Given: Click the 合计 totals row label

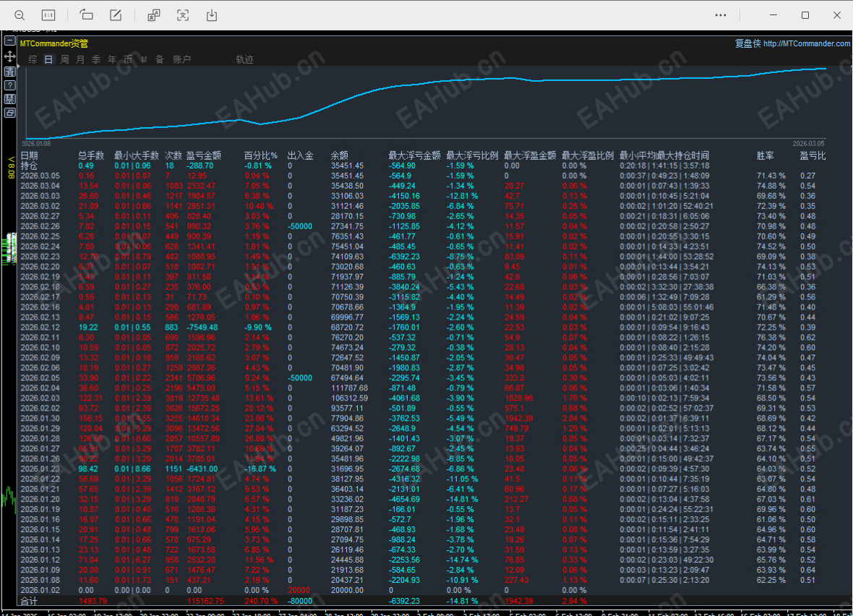Looking at the screenshot, I should 30,601.
